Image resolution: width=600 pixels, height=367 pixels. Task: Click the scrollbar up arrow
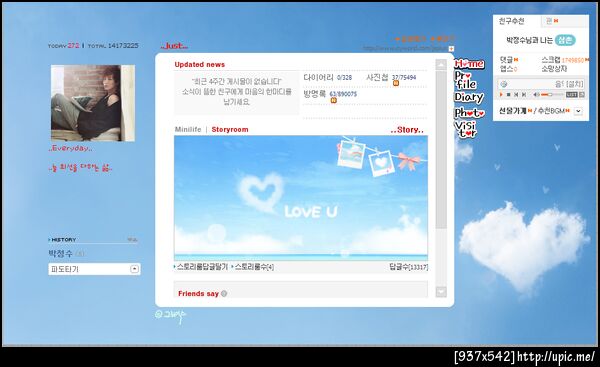tap(441, 65)
